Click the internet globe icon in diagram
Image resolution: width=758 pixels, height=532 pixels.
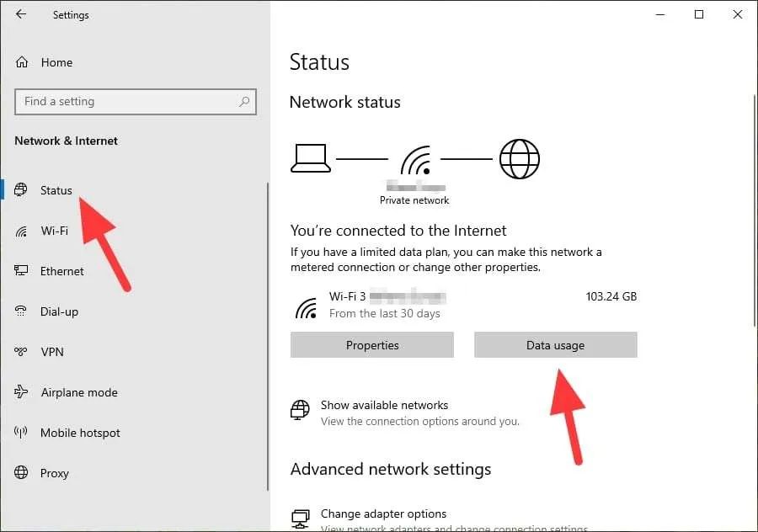(519, 159)
